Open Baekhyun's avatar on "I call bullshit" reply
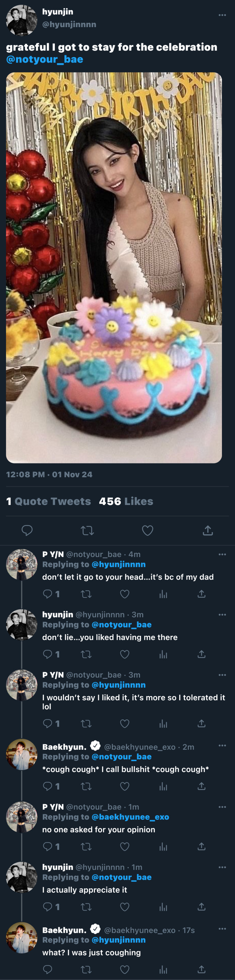 pyautogui.click(x=22, y=755)
